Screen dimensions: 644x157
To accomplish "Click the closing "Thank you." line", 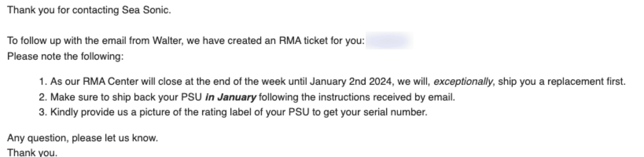I will [32, 153].
